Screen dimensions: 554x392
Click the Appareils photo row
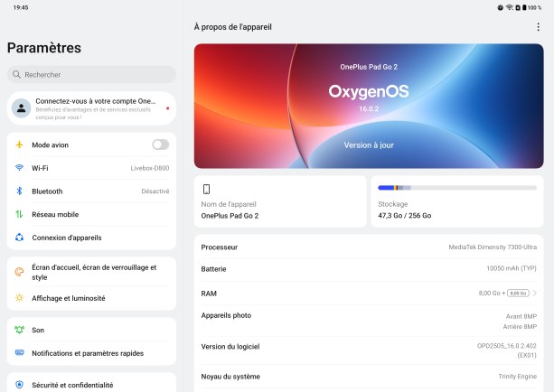(x=369, y=321)
